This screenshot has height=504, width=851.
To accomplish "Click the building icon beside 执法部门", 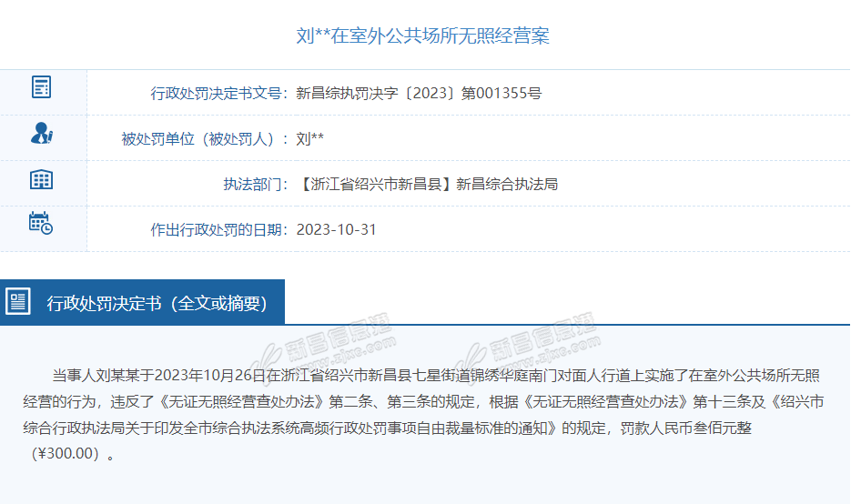I will click(41, 179).
